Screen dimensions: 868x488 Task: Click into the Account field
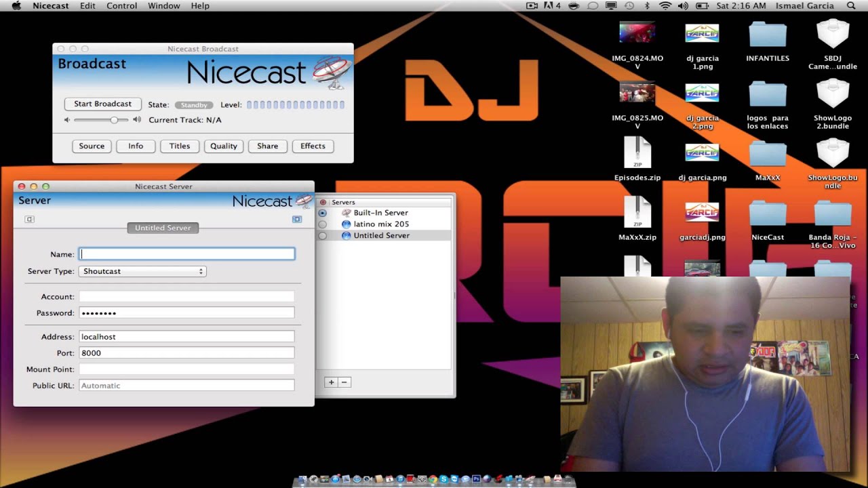tap(187, 296)
